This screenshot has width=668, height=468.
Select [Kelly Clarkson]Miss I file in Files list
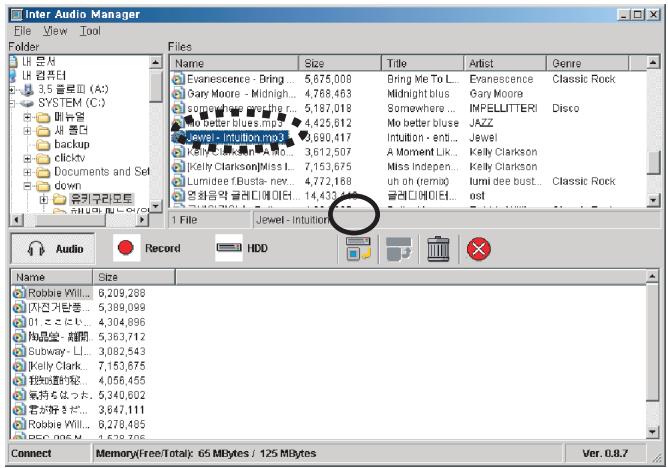click(x=408, y=167)
